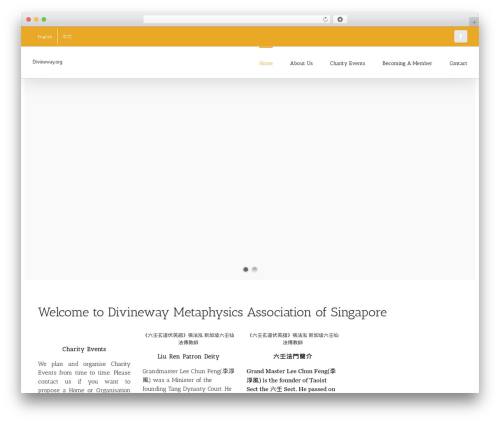Open the About Us menu item
Viewport: 500px width, 423px height.
[301, 63]
